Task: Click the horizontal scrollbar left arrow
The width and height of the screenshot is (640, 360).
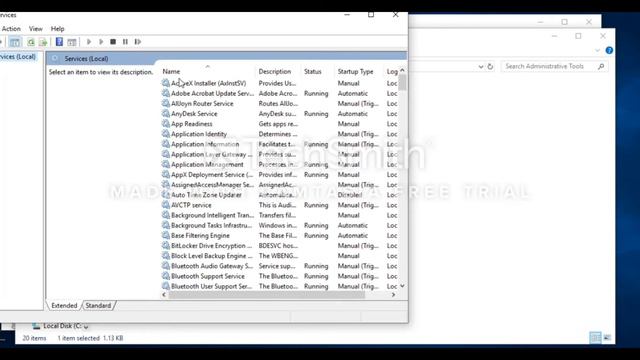Action: 164,295
